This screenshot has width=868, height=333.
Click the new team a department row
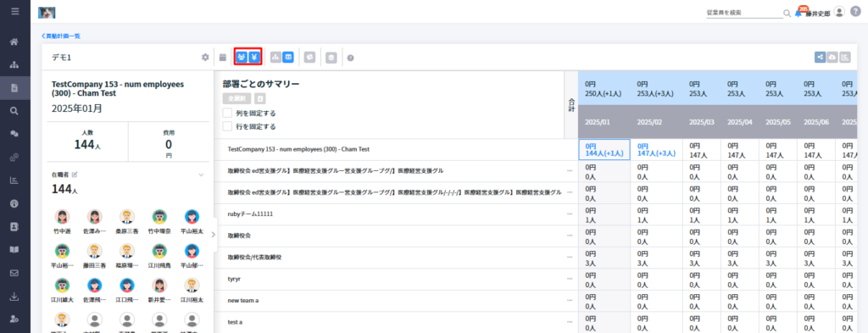pyautogui.click(x=397, y=300)
